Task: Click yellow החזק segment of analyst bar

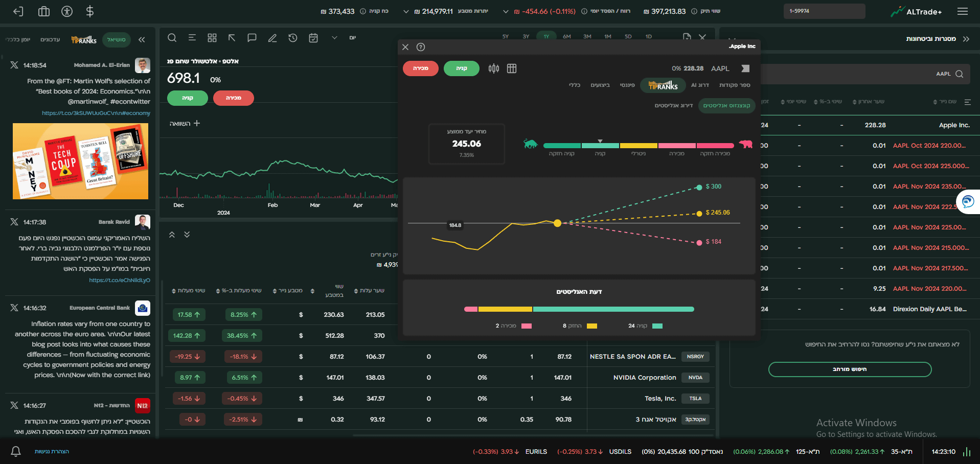Action: 505,309
